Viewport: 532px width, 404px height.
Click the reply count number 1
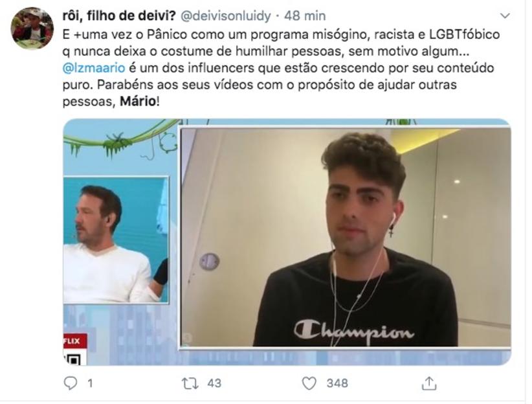(x=90, y=383)
